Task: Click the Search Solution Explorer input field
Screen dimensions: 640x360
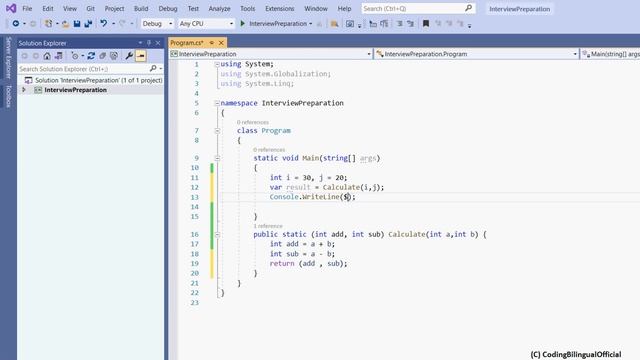Action: pos(84,69)
